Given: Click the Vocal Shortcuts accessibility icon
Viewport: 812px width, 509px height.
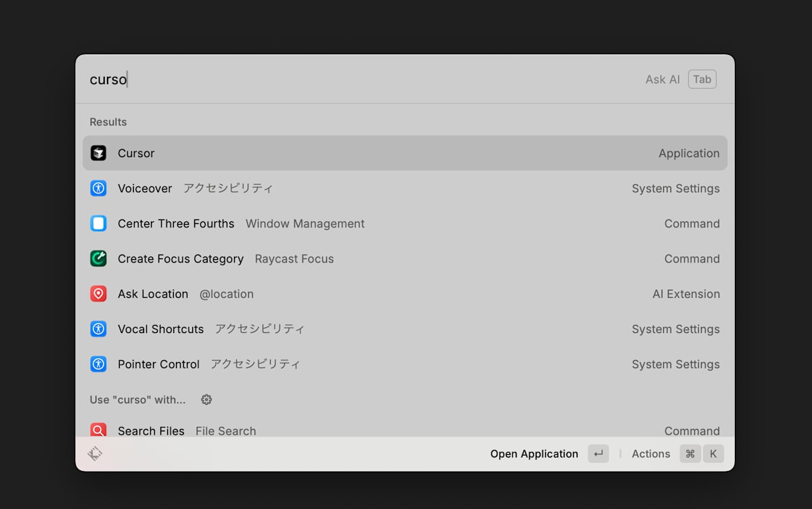Looking at the screenshot, I should (99, 329).
